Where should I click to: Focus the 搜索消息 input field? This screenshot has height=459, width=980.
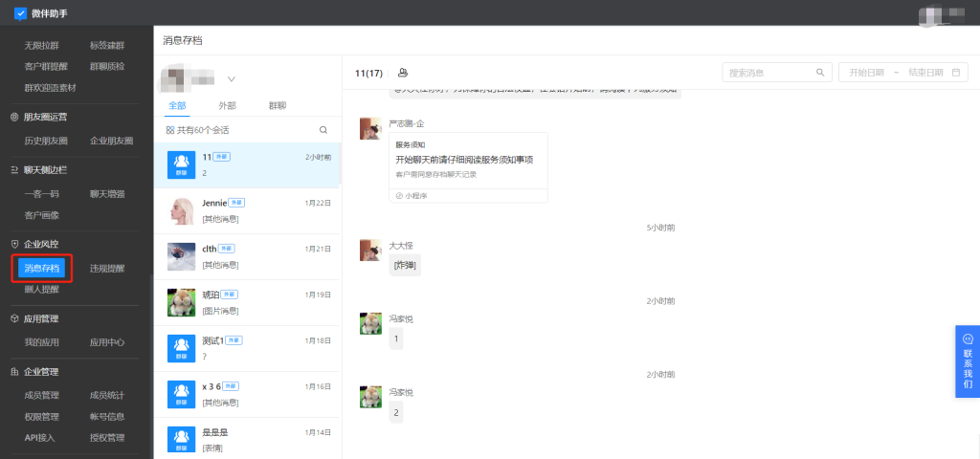[777, 73]
